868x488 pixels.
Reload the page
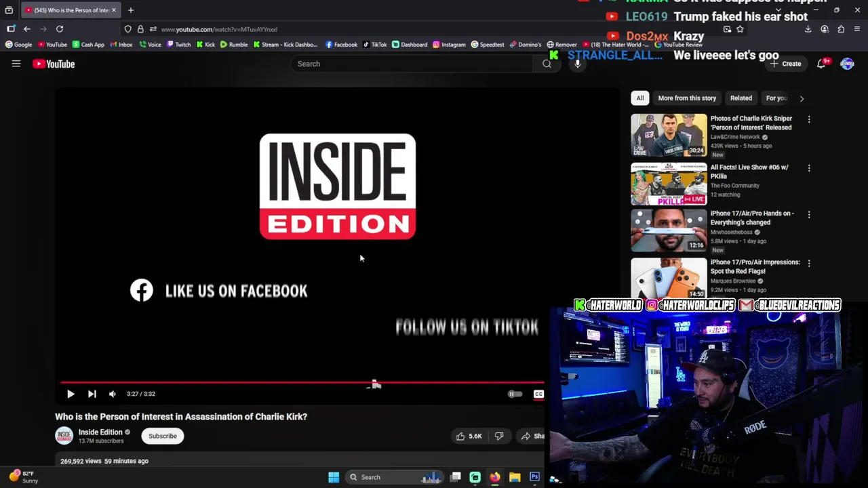point(60,29)
